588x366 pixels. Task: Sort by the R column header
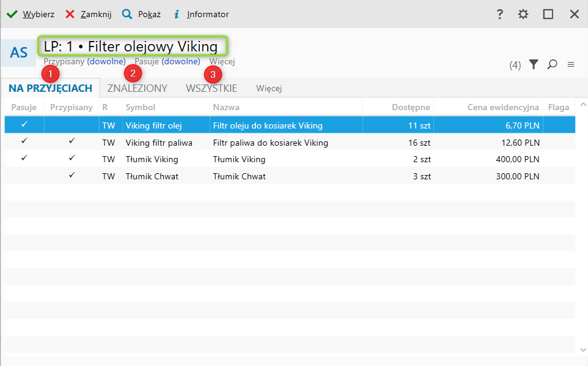point(105,107)
